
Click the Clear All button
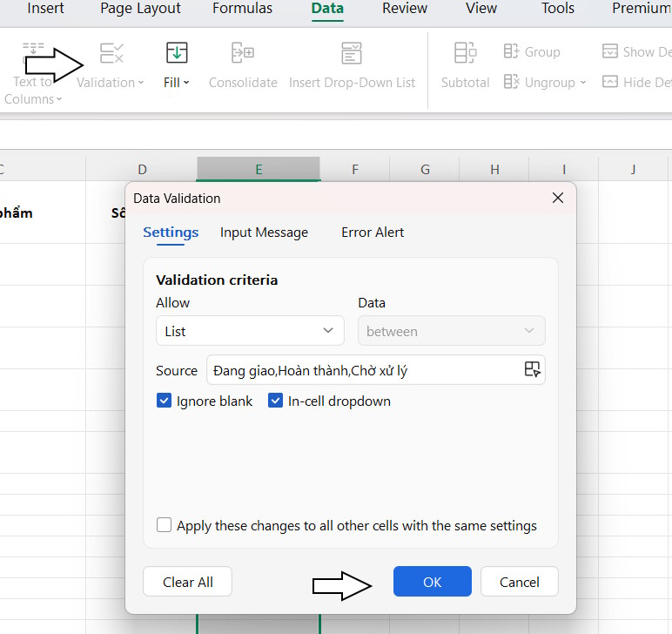[x=187, y=582]
